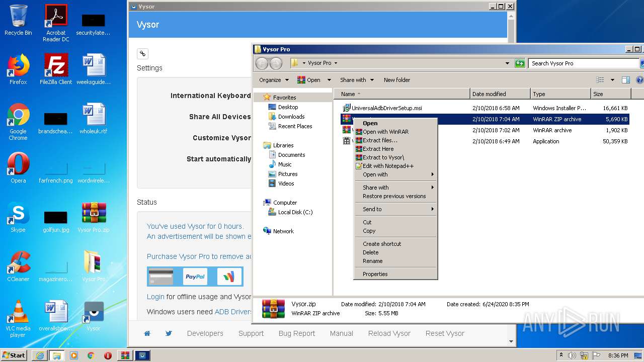Screen dimensions: 644x362
Task: Click the volume icon in system tray
Action: (572, 355)
